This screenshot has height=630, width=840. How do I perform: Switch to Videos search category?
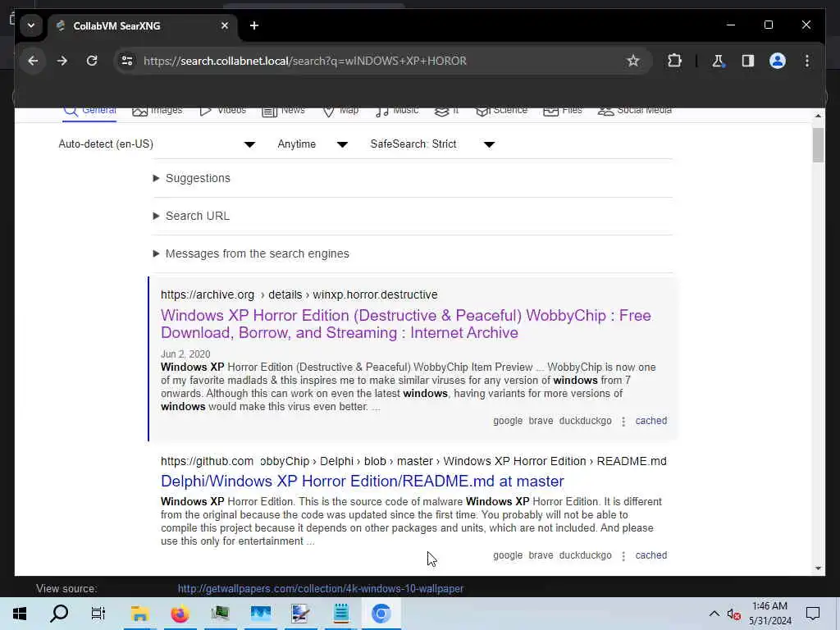coord(222,111)
